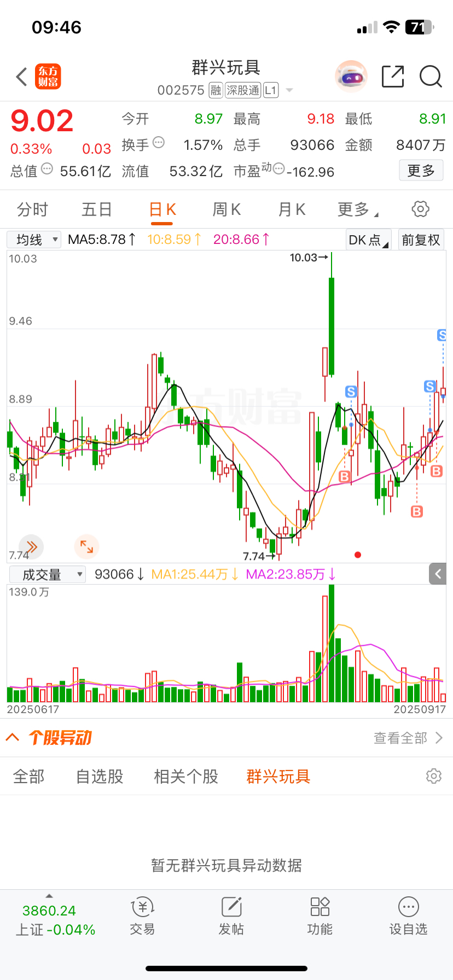The image size is (453, 980).
Task: Tap the 更多 button in quote panel
Action: tap(421, 171)
